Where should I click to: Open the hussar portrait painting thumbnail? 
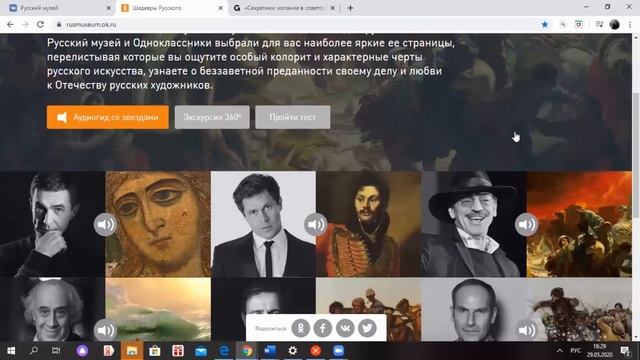(x=369, y=224)
